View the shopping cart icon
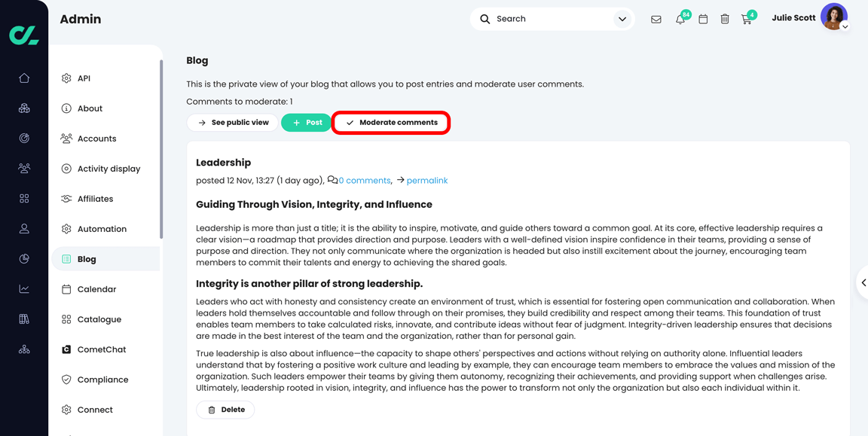Screen dimensions: 868x436 pyautogui.click(x=747, y=18)
